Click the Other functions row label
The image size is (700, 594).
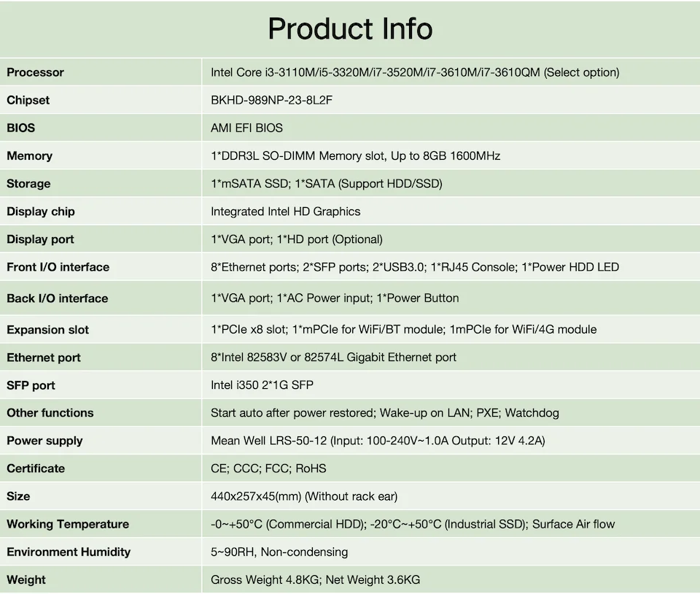[50, 413]
